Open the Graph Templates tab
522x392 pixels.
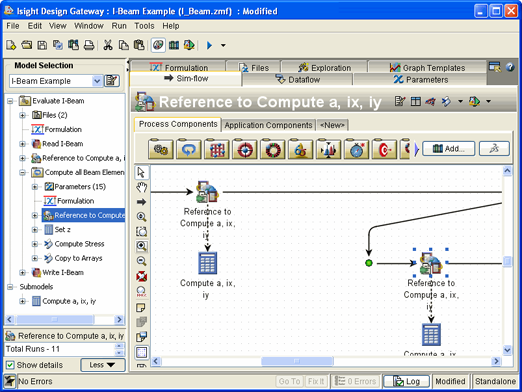point(427,68)
